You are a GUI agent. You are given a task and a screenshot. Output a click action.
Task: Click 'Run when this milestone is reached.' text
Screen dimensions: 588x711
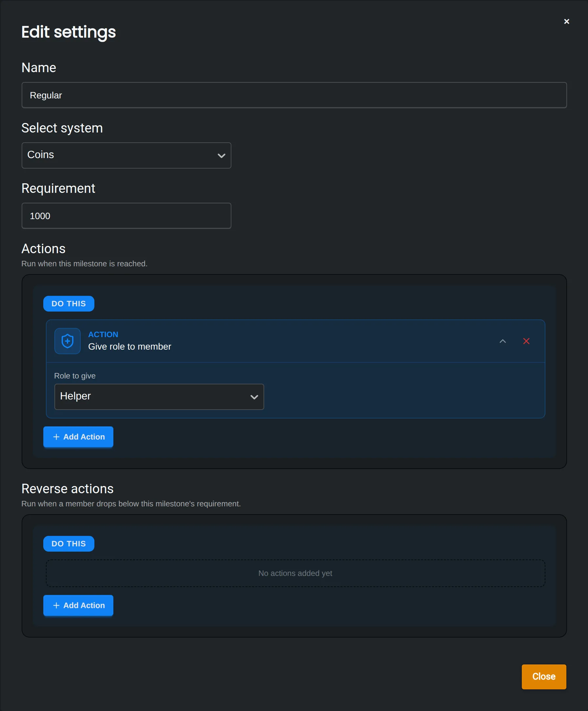pos(84,264)
